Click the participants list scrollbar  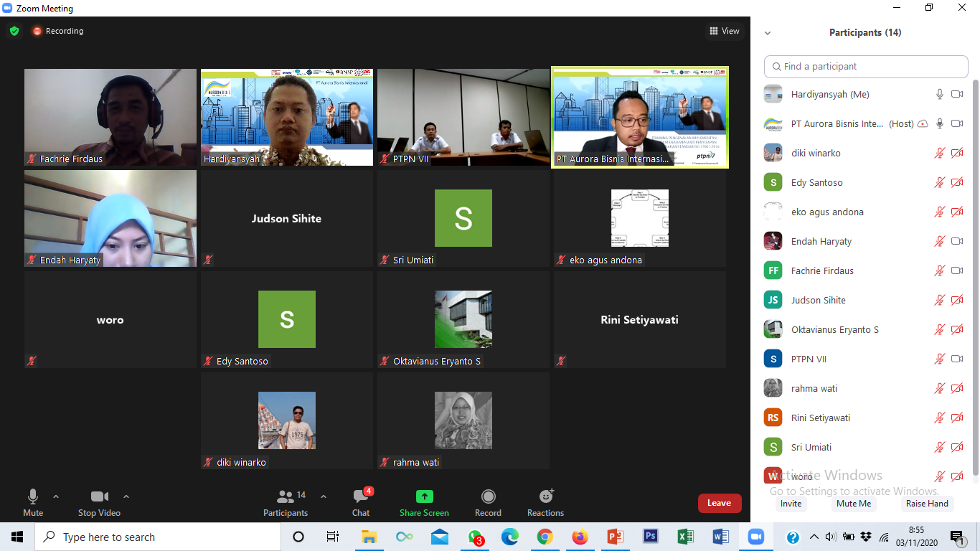[x=975, y=277]
